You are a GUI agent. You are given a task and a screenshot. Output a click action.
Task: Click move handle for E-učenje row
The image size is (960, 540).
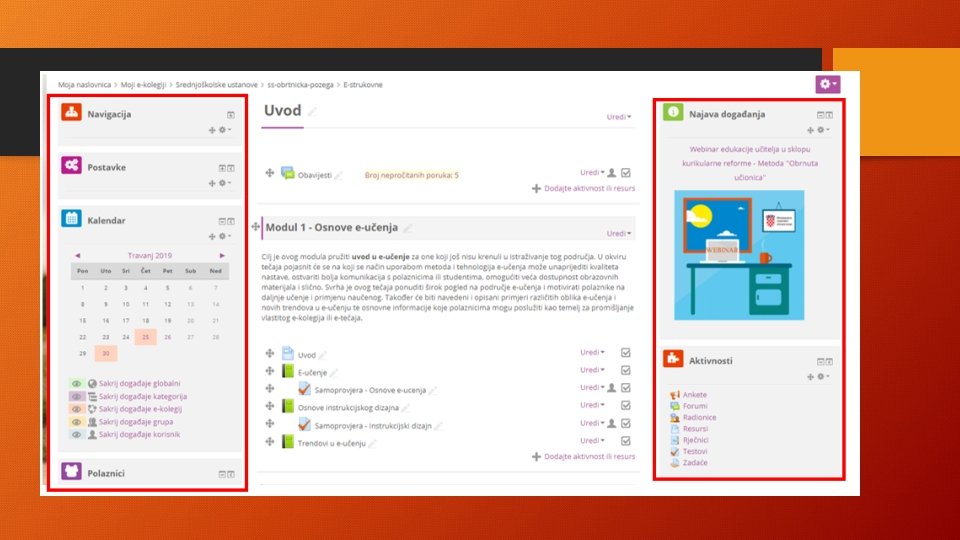[x=269, y=371]
